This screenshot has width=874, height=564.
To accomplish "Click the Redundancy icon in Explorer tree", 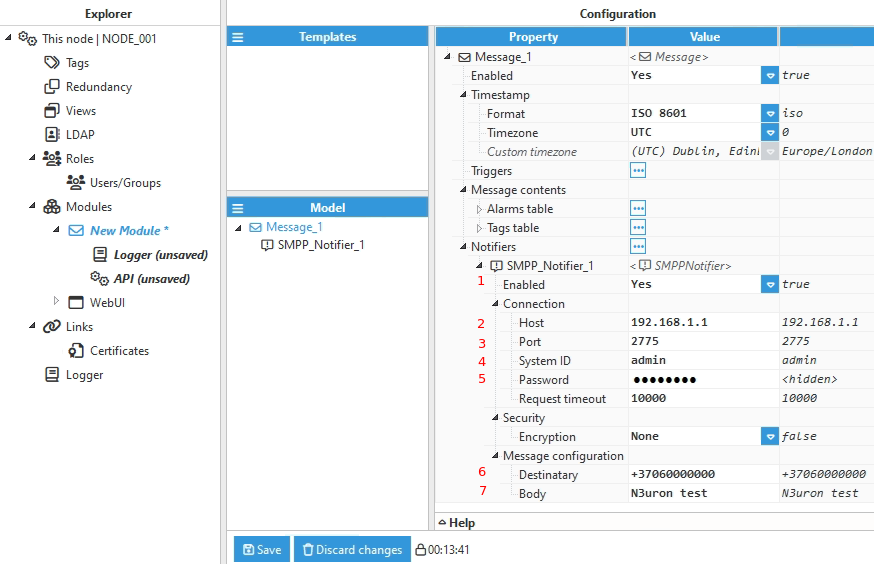I will pos(52,87).
